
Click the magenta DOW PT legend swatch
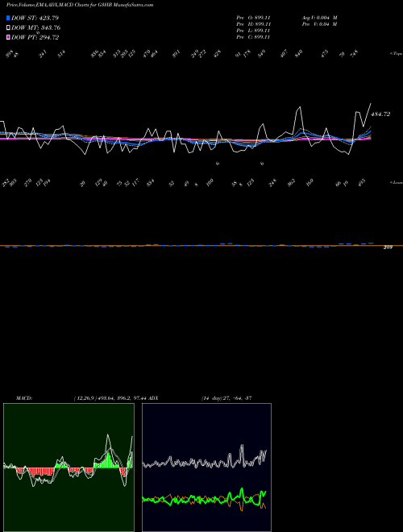click(8, 37)
